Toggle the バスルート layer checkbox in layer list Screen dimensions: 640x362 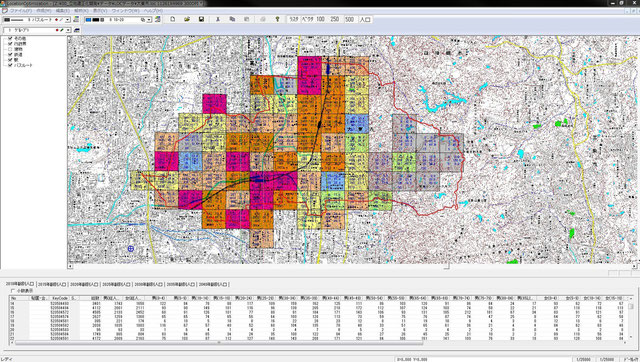10,65
